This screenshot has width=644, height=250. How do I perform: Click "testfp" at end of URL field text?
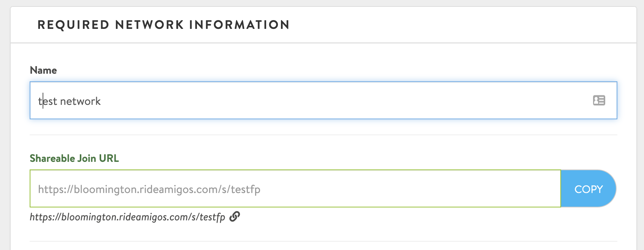pos(246,189)
